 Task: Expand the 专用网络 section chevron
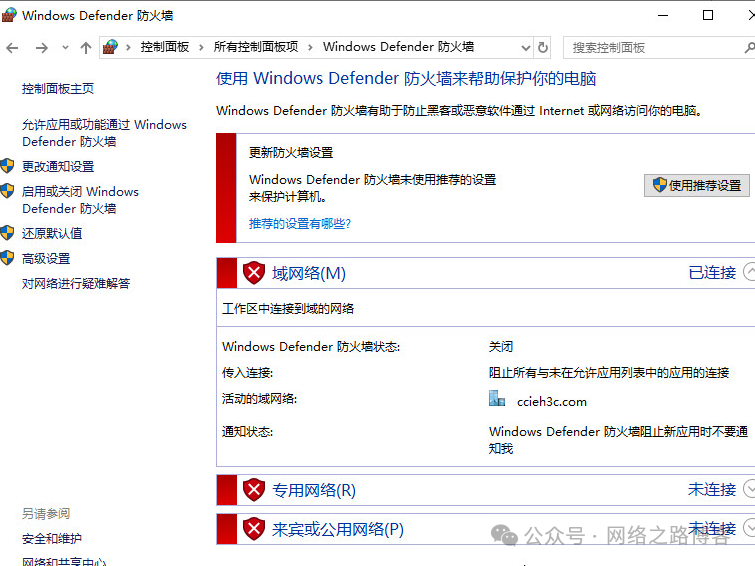(x=750, y=488)
